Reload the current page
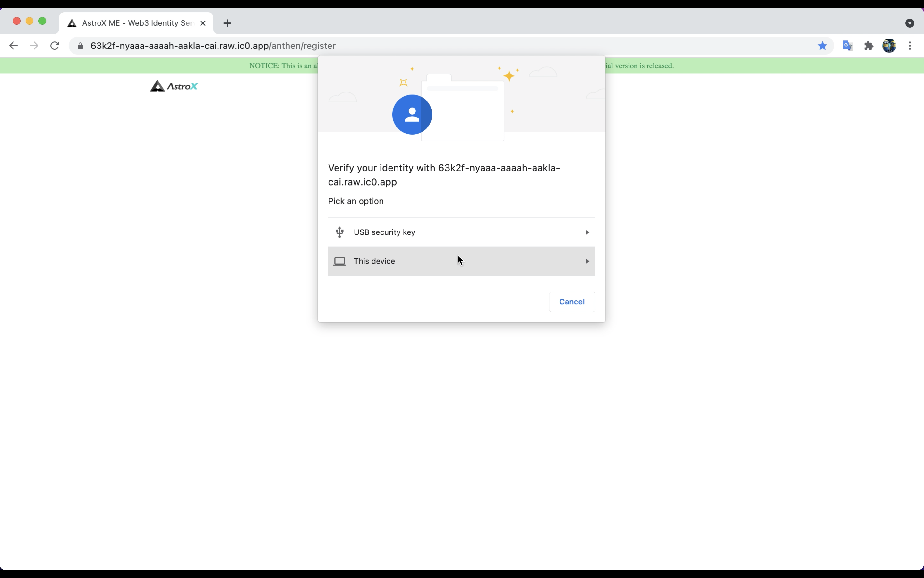The image size is (924, 578). point(55,46)
